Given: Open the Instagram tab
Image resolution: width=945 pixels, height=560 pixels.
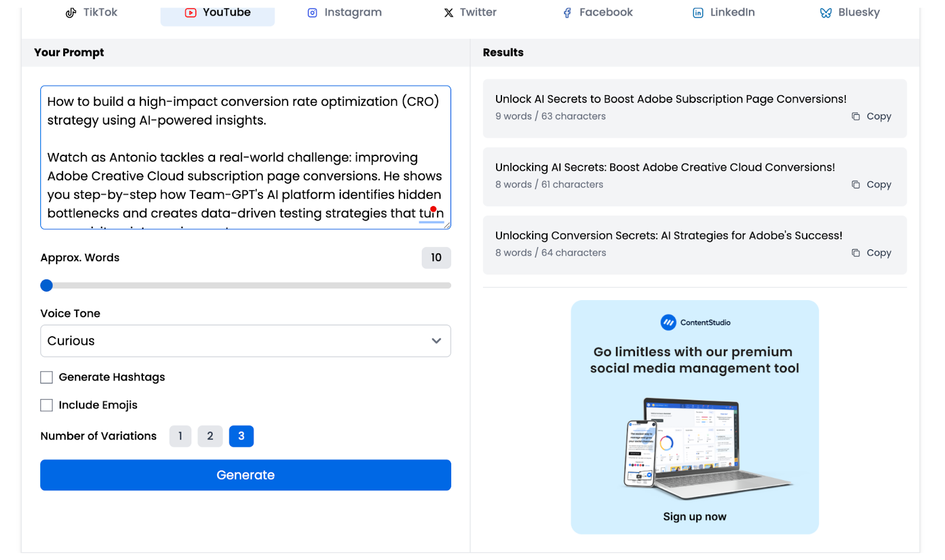Looking at the screenshot, I should (344, 12).
